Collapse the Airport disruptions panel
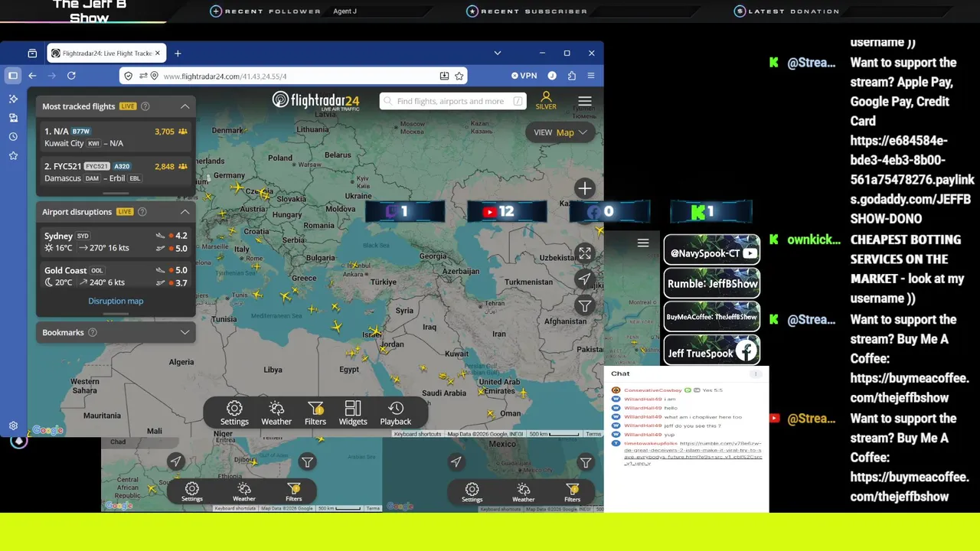The height and width of the screenshot is (551, 980). 185,212
